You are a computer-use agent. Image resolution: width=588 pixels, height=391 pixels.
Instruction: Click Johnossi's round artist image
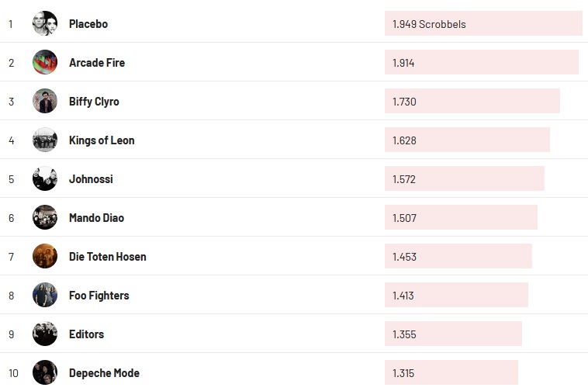[x=45, y=178]
